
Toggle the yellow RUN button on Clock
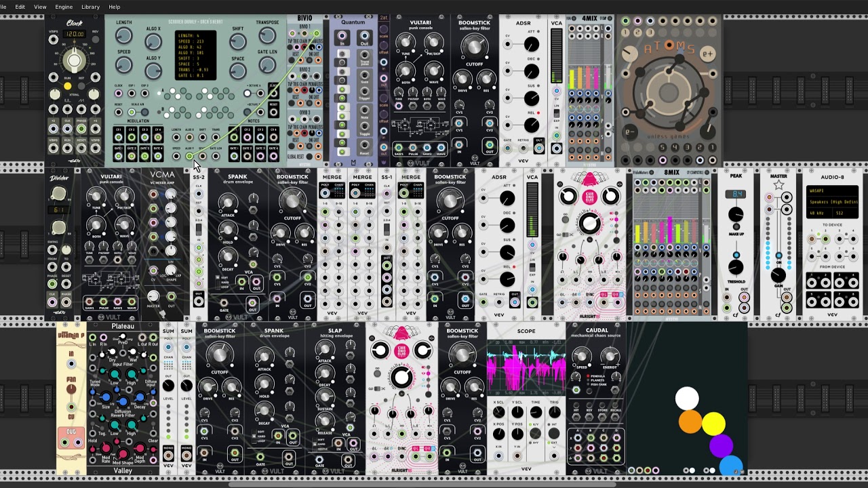pyautogui.click(x=68, y=86)
